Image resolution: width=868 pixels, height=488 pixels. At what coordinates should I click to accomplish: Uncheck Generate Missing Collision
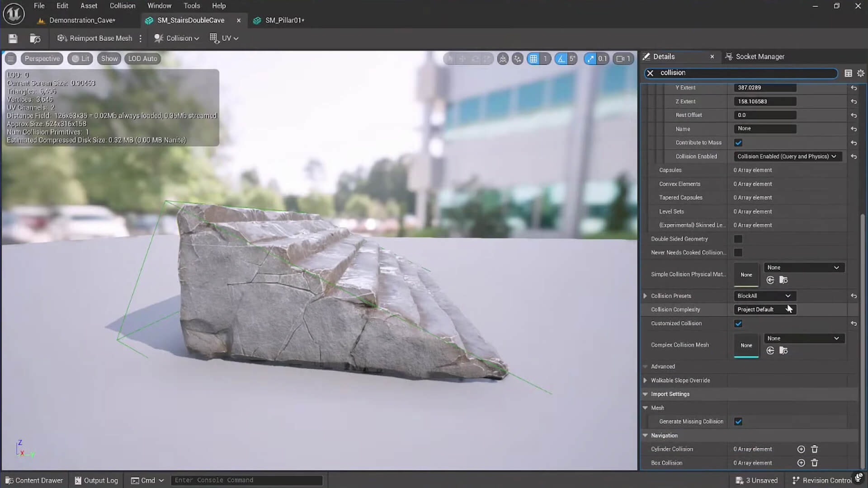738,421
